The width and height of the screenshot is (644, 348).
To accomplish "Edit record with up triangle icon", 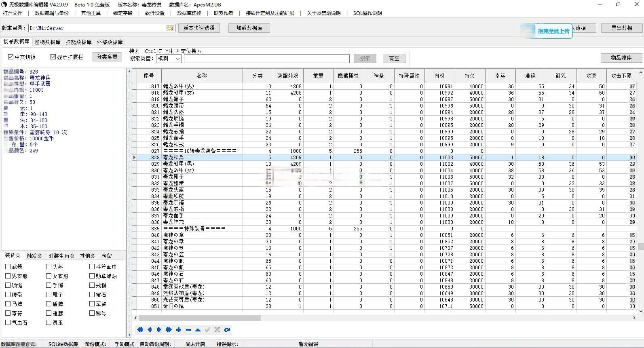I will pyautogui.click(x=198, y=330).
